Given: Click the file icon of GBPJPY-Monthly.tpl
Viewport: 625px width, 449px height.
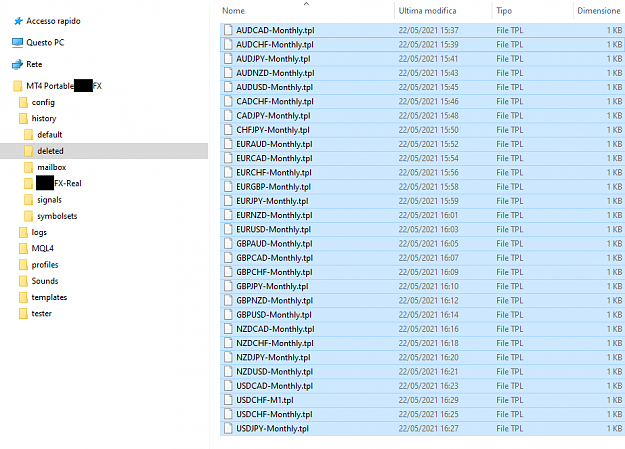Looking at the screenshot, I should click(x=228, y=286).
